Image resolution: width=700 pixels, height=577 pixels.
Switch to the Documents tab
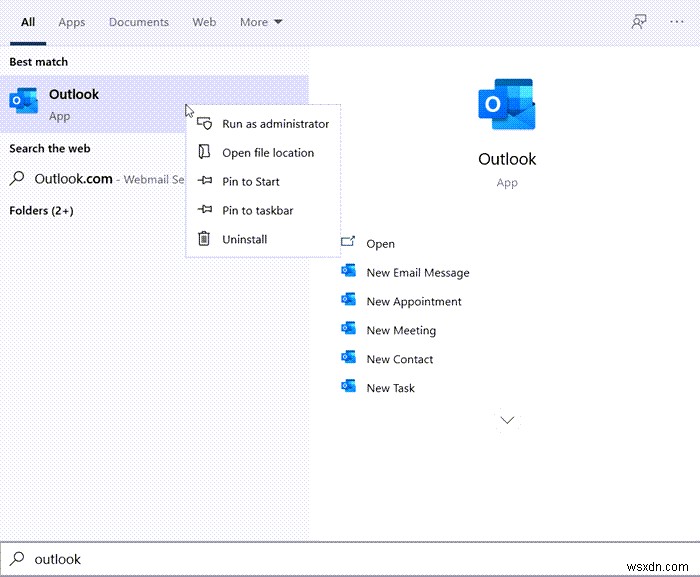pos(139,22)
